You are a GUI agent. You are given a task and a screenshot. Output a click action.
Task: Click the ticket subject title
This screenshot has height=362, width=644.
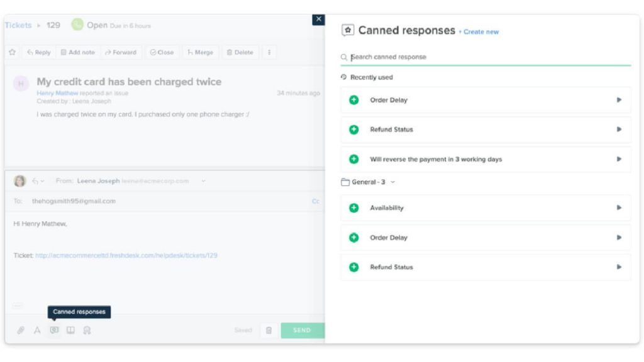[x=129, y=82]
